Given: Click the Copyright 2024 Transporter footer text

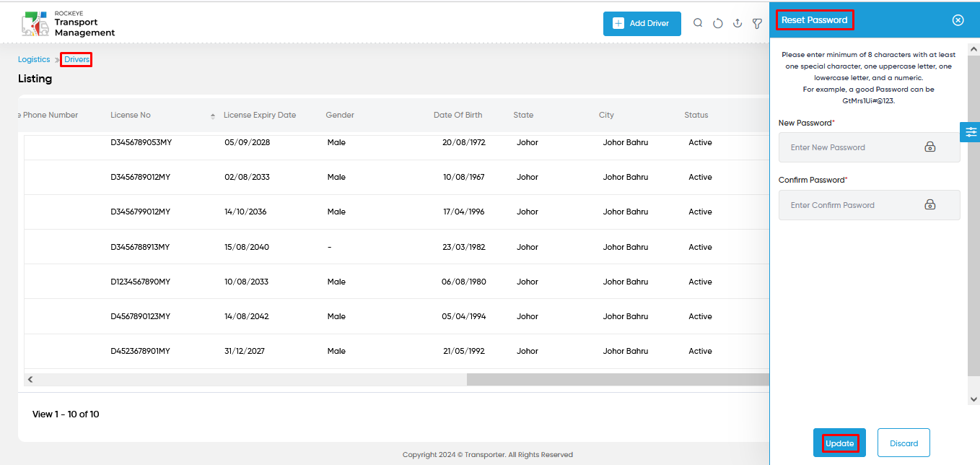Looking at the screenshot, I should (488, 455).
